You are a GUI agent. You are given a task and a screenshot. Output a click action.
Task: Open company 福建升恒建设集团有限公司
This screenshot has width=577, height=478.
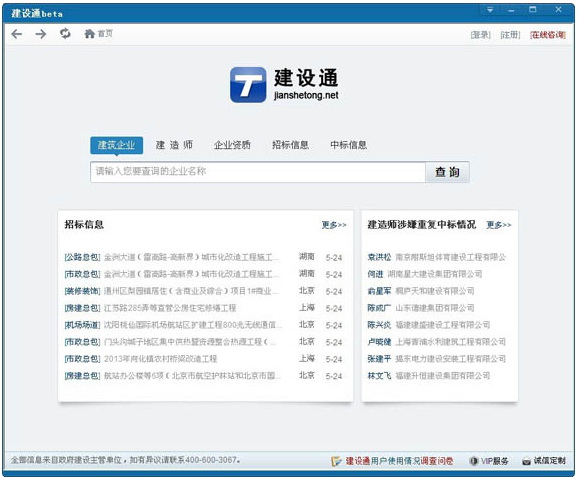point(443,376)
